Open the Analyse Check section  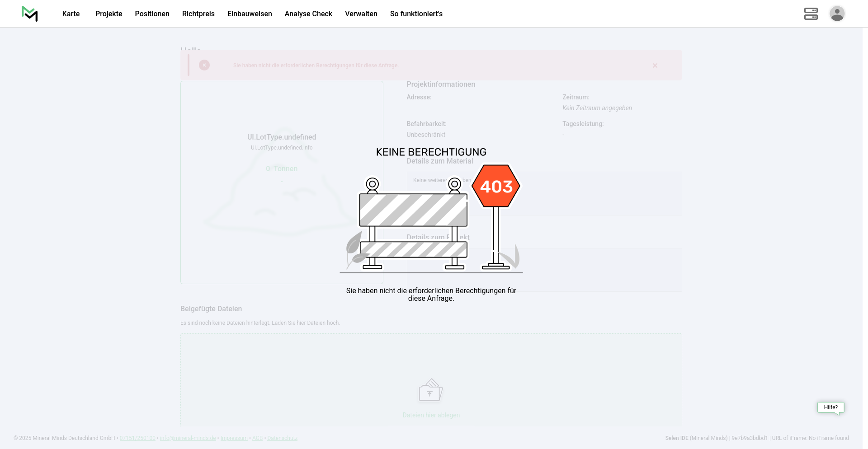[x=308, y=14]
